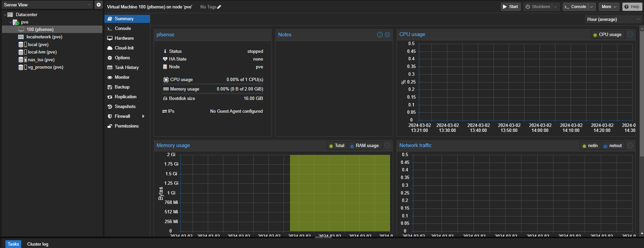Click the vg_proxmox (pve) storage icon
The width and height of the screenshot is (644, 248).
[23, 67]
